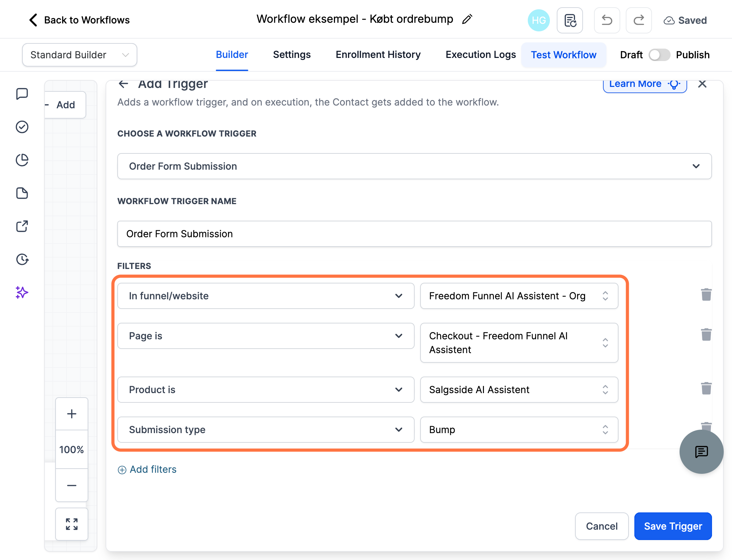This screenshot has height=560, width=732.
Task: Click Save Trigger
Action: (673, 526)
